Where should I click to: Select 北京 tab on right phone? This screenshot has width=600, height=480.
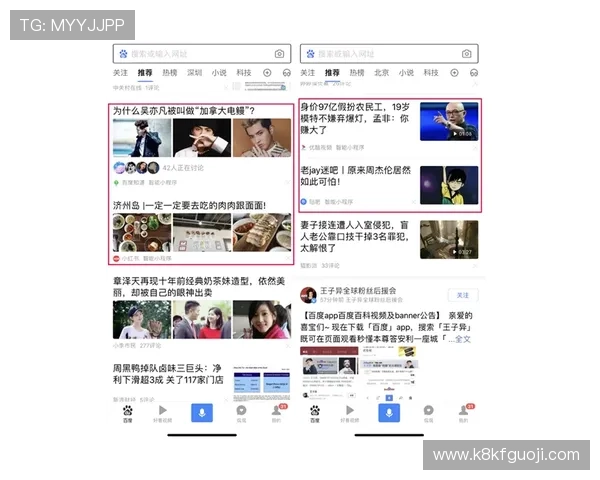382,73
